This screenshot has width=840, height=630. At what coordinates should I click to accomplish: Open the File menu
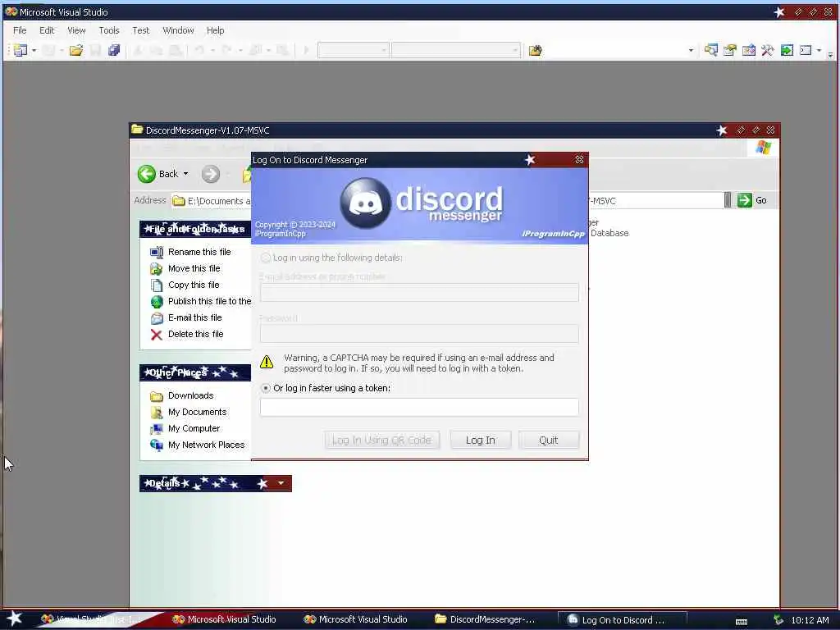coord(20,30)
